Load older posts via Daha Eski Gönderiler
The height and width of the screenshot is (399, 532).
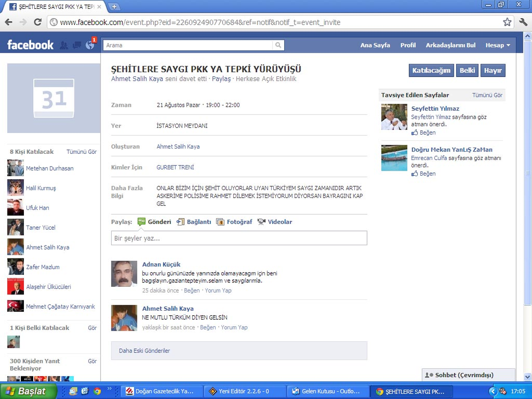[x=239, y=351]
